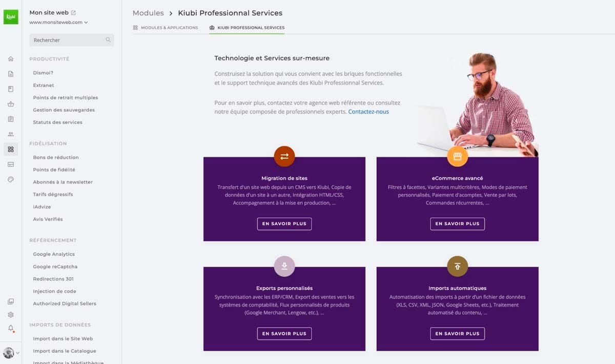Open site in new tab icon

pyautogui.click(x=73, y=13)
